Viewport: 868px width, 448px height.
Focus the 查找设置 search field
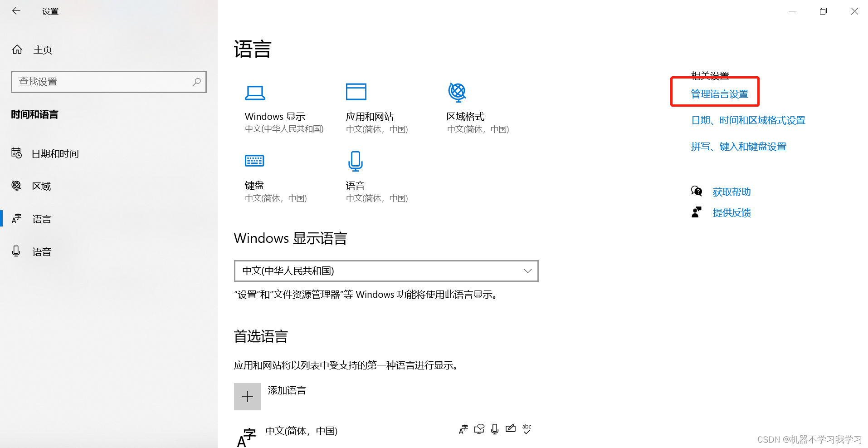pos(109,82)
